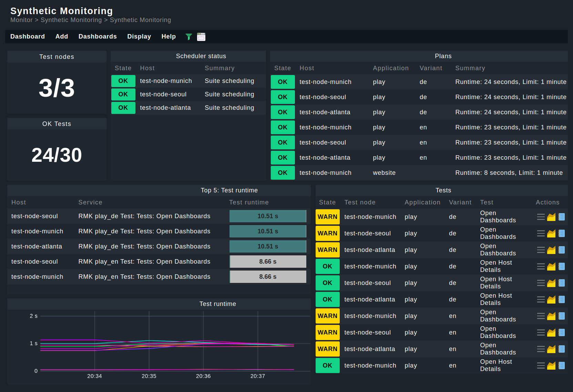Open the Add menu
The image size is (573, 392).
pos(62,36)
